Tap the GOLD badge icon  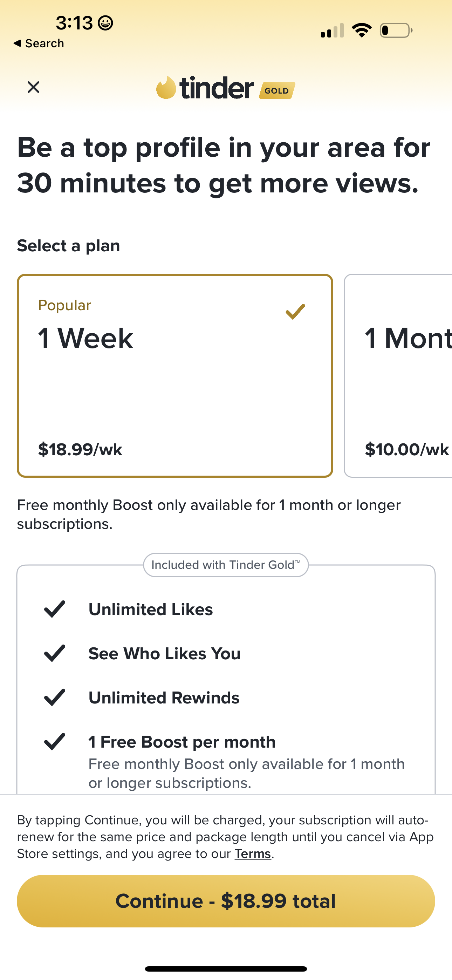[277, 90]
